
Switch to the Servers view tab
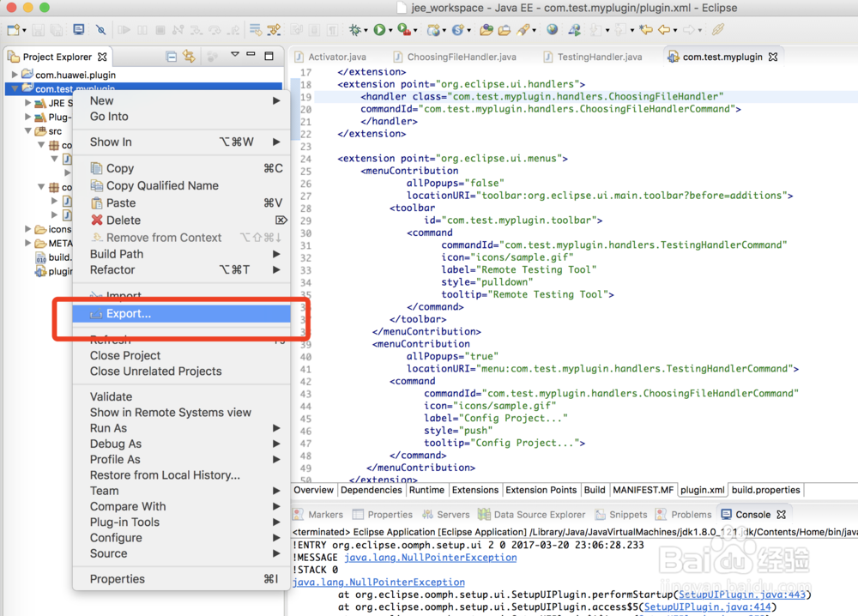tap(446, 514)
